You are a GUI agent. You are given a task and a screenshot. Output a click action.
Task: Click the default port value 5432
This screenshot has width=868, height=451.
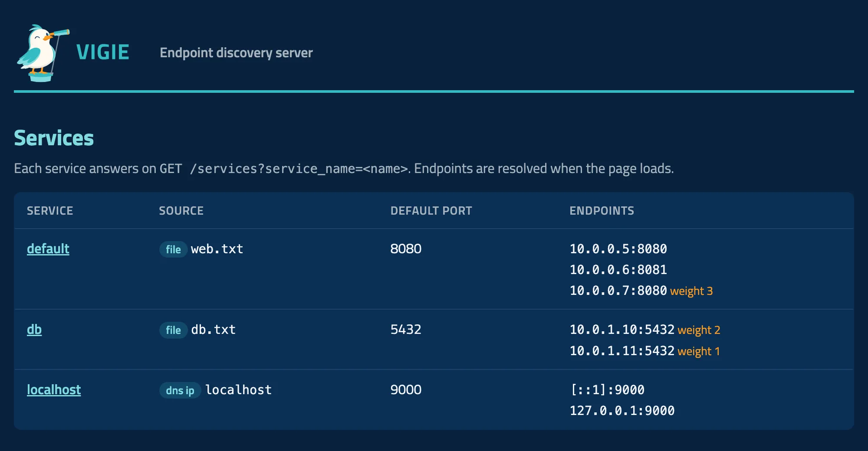pos(406,330)
